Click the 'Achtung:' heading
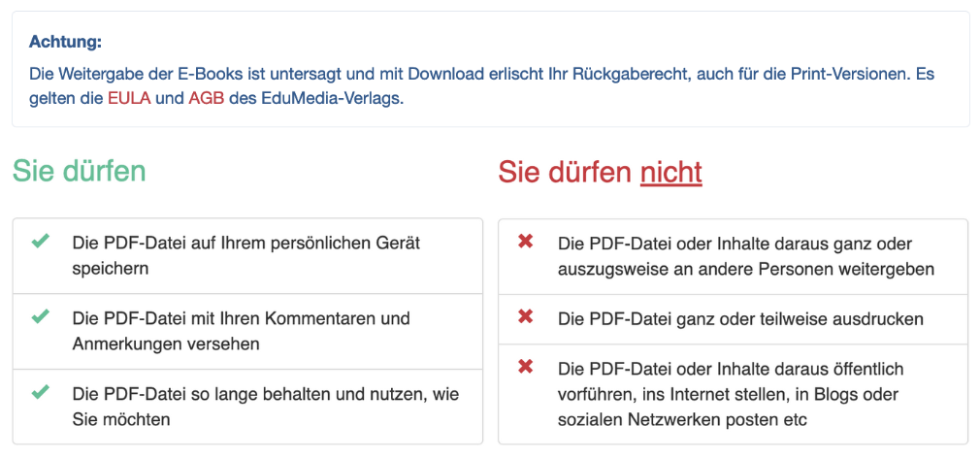The width and height of the screenshot is (980, 458). pos(66,43)
